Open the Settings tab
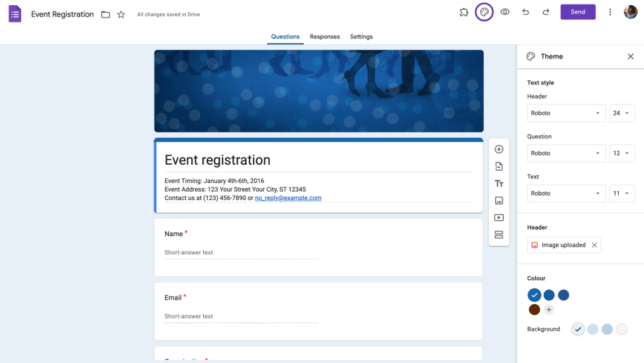Screen dimensions: 644x363 click(x=361, y=37)
